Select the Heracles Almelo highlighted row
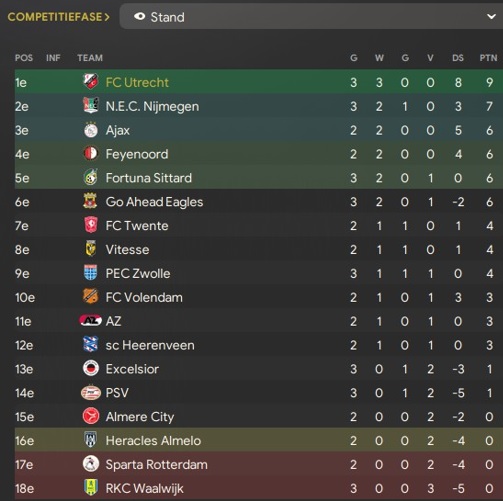This screenshot has width=503, height=501. pyautogui.click(x=259, y=440)
